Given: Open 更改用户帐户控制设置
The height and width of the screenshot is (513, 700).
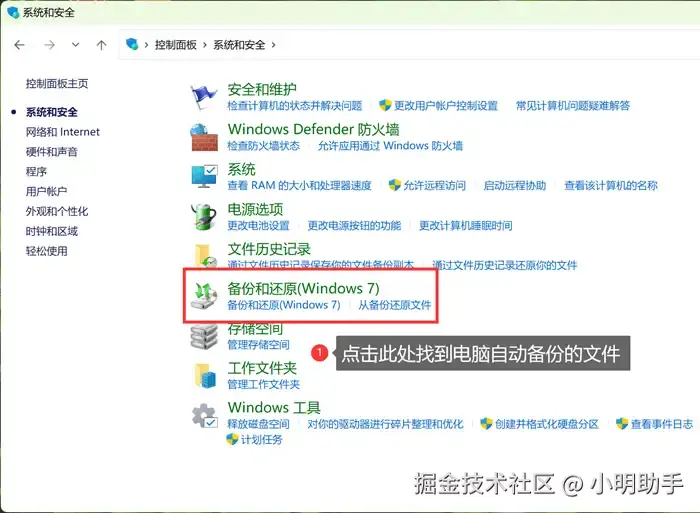Looking at the screenshot, I should 446,106.
